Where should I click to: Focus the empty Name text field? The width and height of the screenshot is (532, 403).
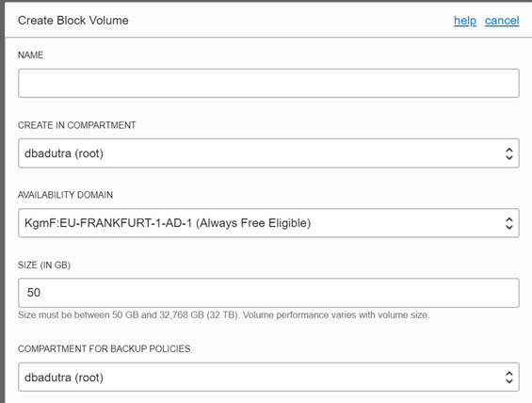click(268, 83)
